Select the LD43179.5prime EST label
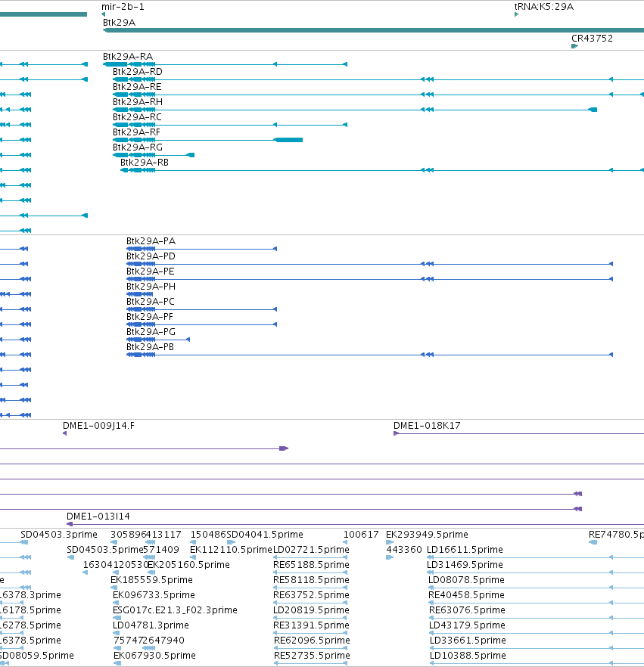The image size is (644, 667). pos(468,625)
